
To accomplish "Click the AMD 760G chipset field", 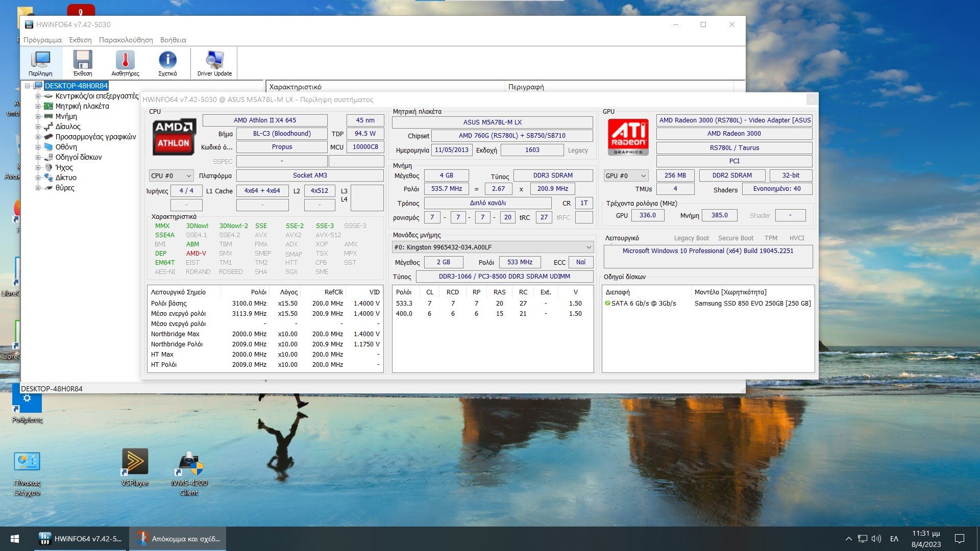I will click(x=512, y=136).
